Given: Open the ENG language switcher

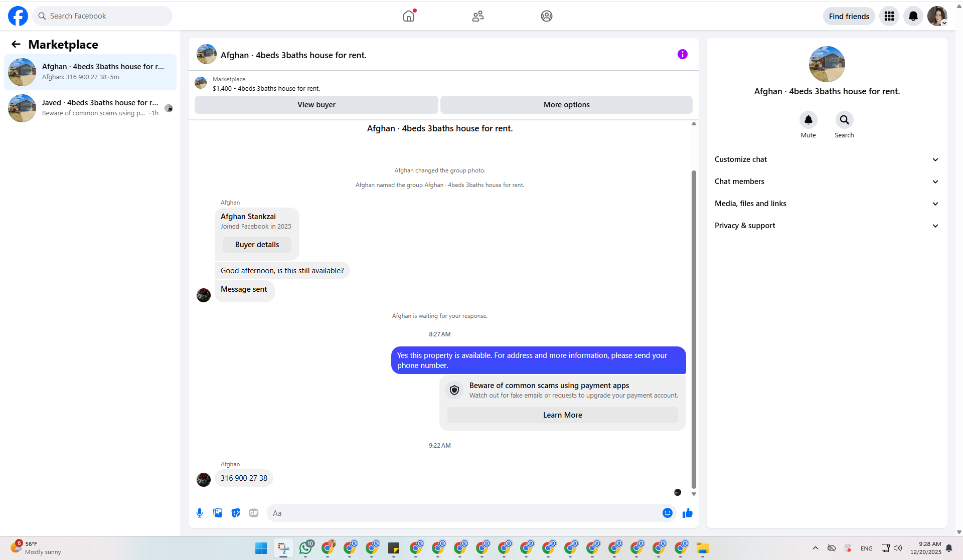Looking at the screenshot, I should click(867, 548).
